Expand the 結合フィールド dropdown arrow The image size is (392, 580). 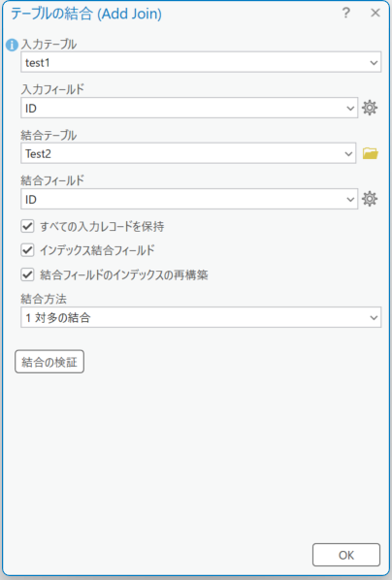click(350, 200)
